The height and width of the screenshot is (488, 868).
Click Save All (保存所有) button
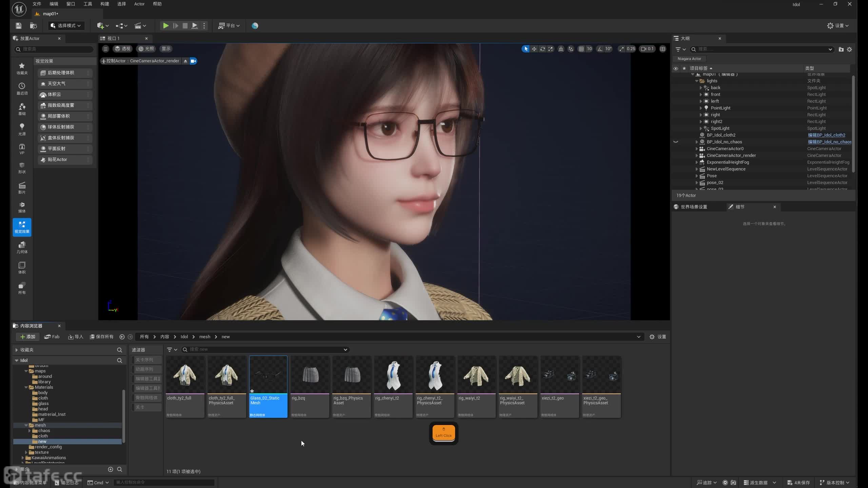[102, 337]
